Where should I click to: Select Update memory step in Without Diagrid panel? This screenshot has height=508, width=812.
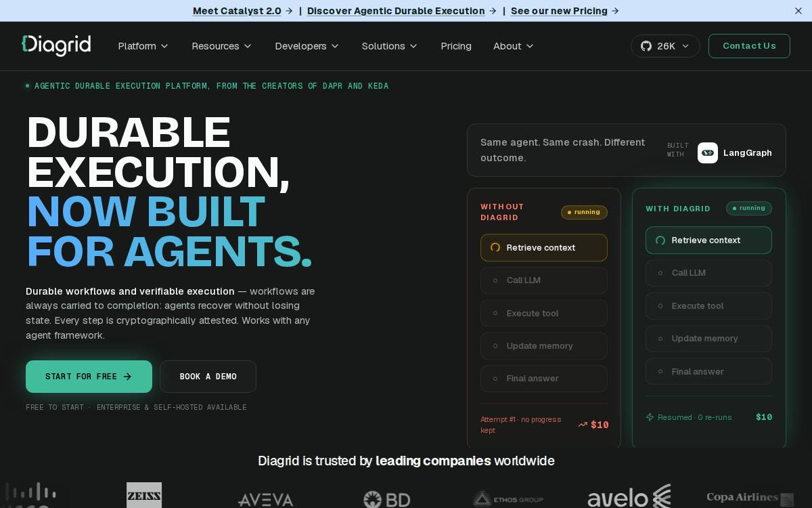[x=544, y=346]
